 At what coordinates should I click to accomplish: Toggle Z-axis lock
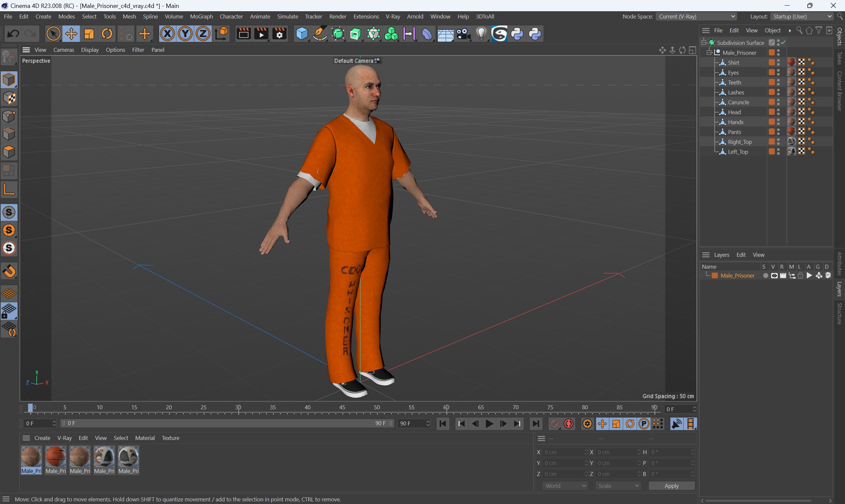point(203,34)
